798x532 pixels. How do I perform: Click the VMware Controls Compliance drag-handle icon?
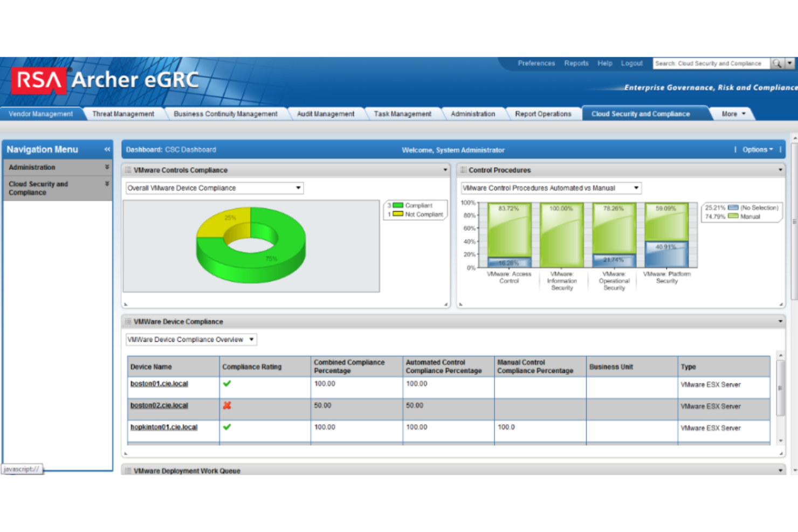tap(128, 170)
